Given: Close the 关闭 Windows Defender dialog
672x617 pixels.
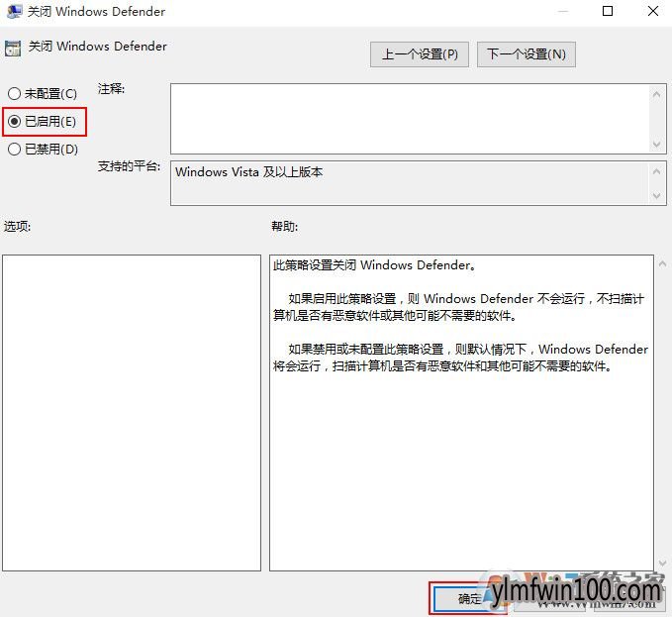Looking at the screenshot, I should (x=653, y=11).
